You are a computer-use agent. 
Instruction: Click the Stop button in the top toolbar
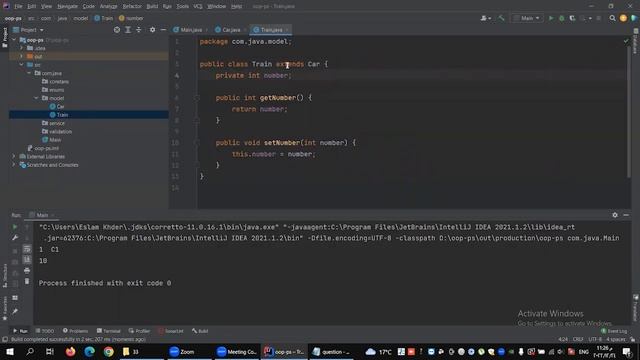coord(599,18)
